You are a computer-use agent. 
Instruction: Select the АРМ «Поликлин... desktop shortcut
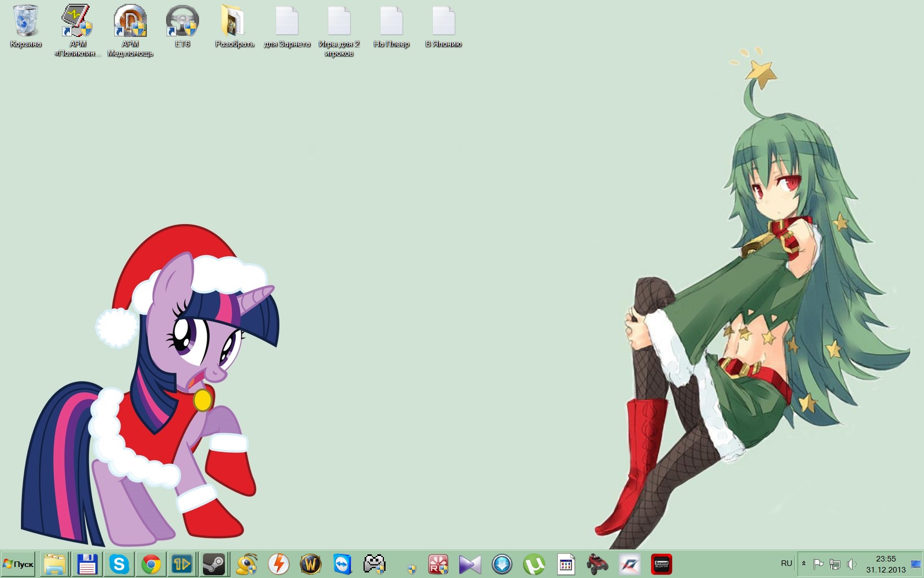pyautogui.click(x=78, y=31)
